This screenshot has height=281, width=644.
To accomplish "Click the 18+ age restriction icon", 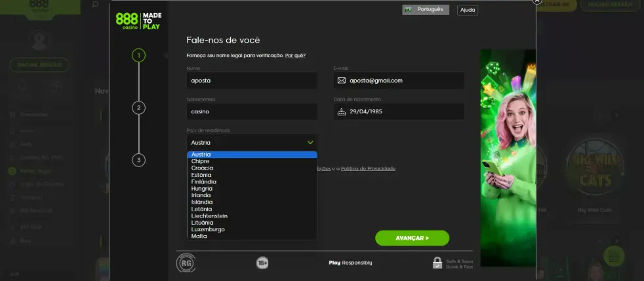I will pyautogui.click(x=262, y=263).
